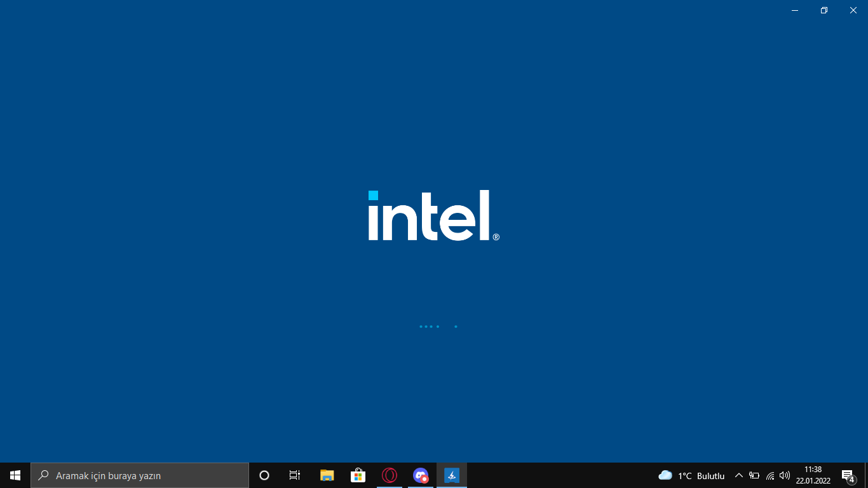Viewport: 868px width, 488px height.
Task: Show hidden system tray icons
Action: 738,475
